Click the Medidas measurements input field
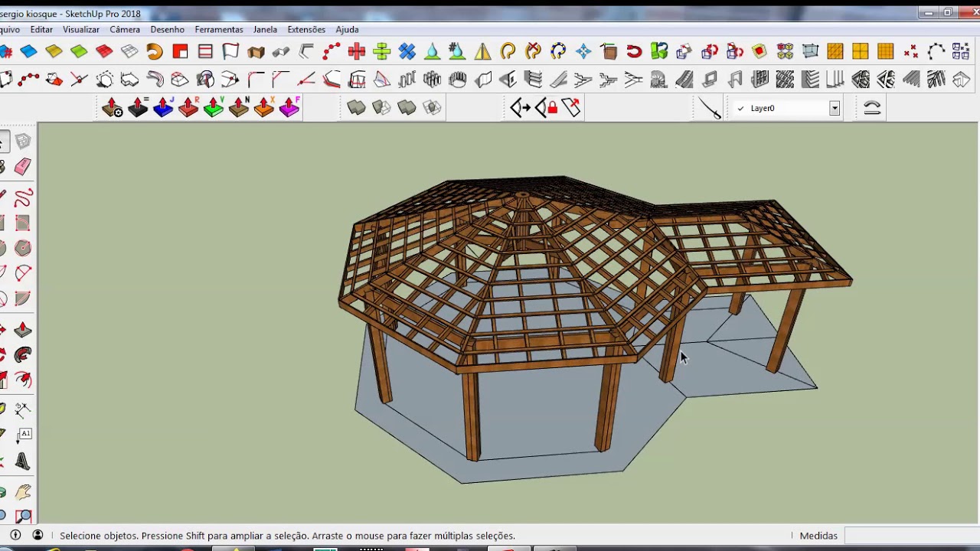The image size is (980, 551). [x=910, y=536]
